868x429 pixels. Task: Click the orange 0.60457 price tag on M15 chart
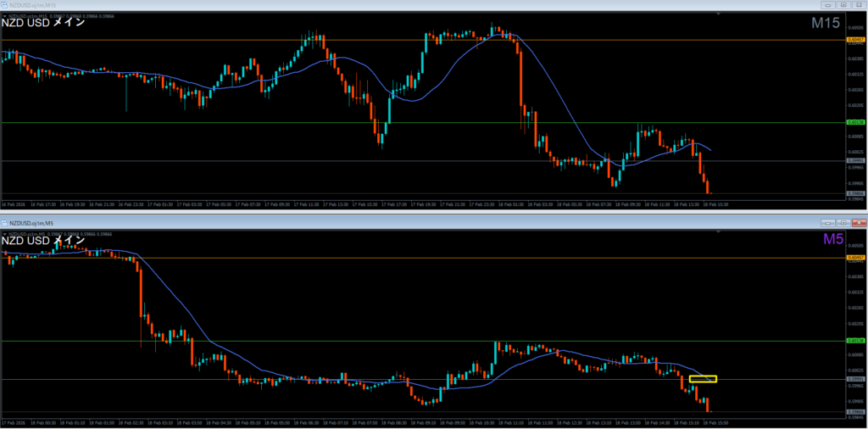pos(854,40)
